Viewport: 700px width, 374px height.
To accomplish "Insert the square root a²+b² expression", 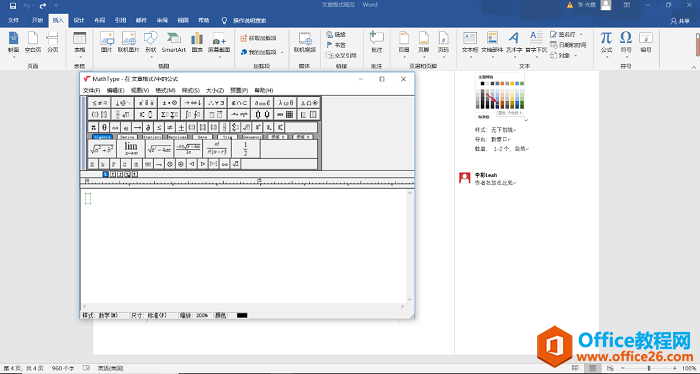I will coord(102,149).
